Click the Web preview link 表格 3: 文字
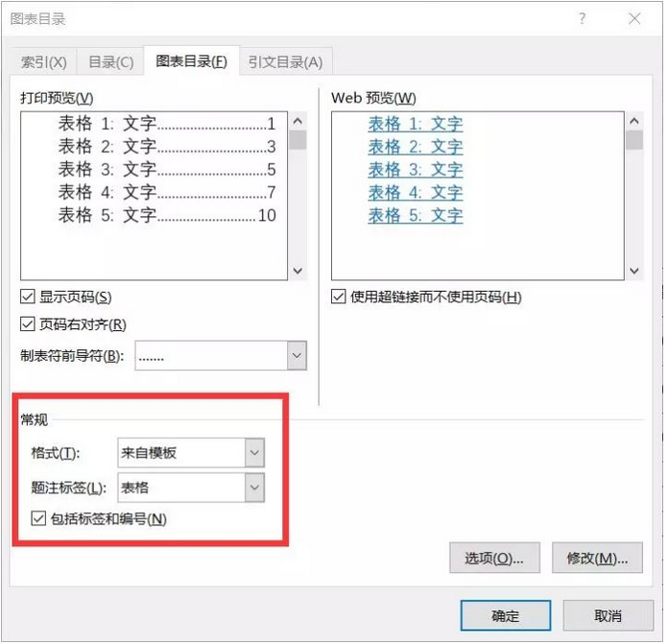 416,170
